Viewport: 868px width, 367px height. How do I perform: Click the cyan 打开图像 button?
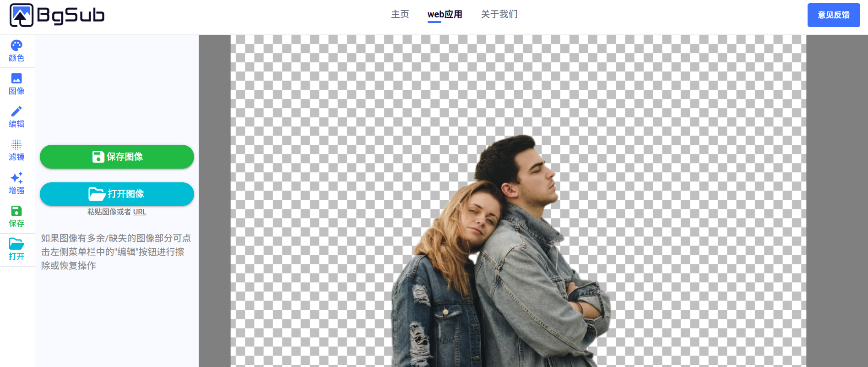117,194
